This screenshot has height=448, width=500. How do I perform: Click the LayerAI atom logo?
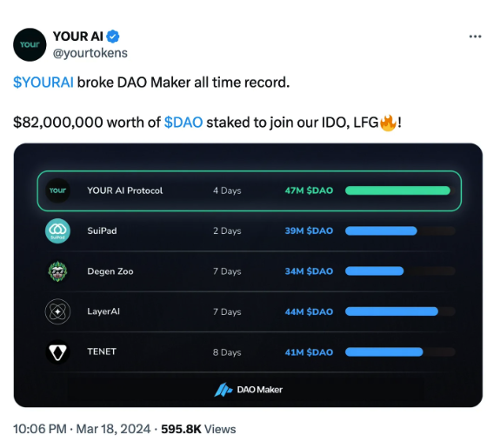pyautogui.click(x=57, y=311)
